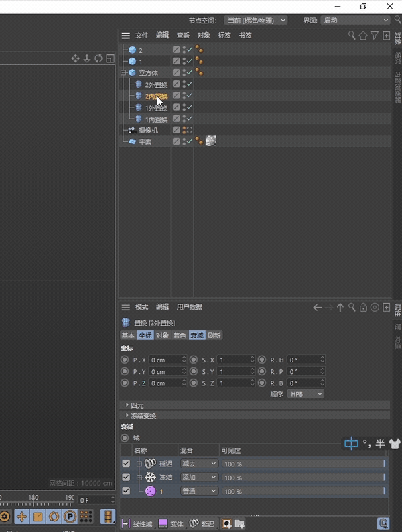The height and width of the screenshot is (532, 402).
Task: Open the 用户数据 menu
Action: 190,307
